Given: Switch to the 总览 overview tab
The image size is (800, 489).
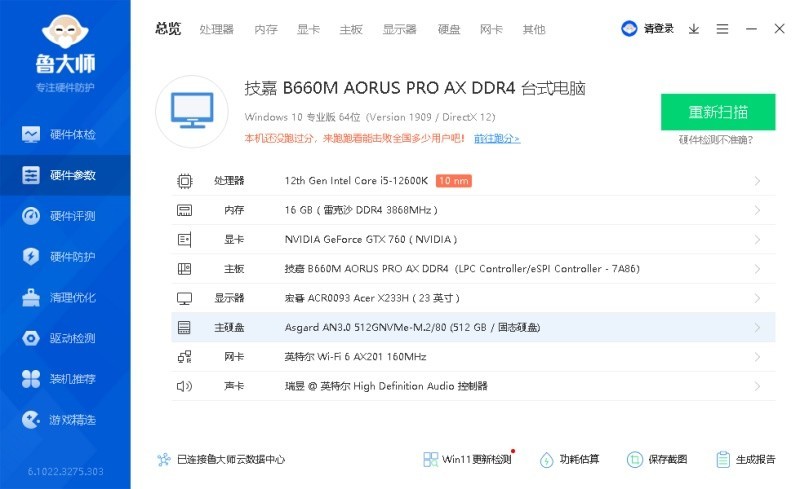Looking at the screenshot, I should tap(168, 29).
